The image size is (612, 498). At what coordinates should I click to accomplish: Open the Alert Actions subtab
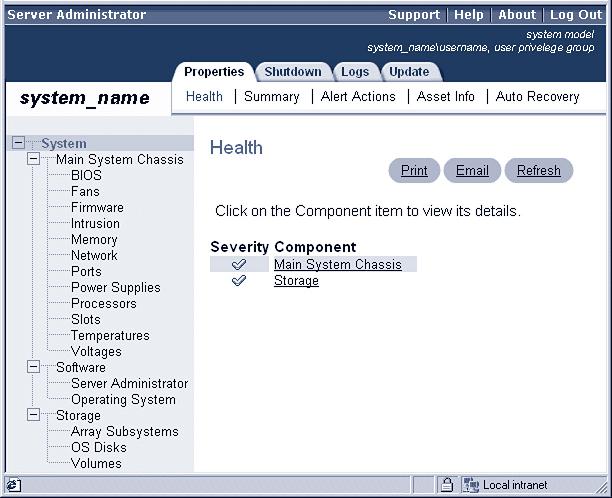pos(358,97)
